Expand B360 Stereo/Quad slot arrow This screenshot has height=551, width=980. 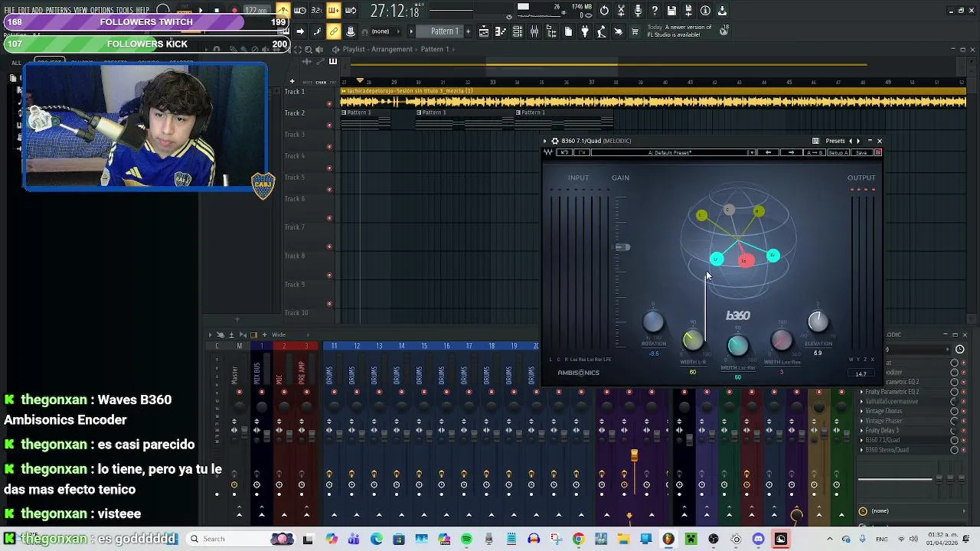pyautogui.click(x=861, y=450)
